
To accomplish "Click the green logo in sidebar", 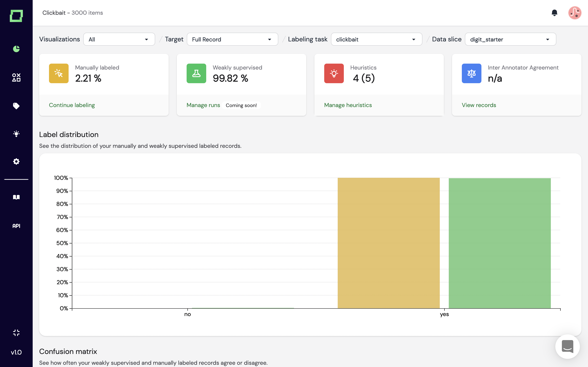I will pos(16,16).
